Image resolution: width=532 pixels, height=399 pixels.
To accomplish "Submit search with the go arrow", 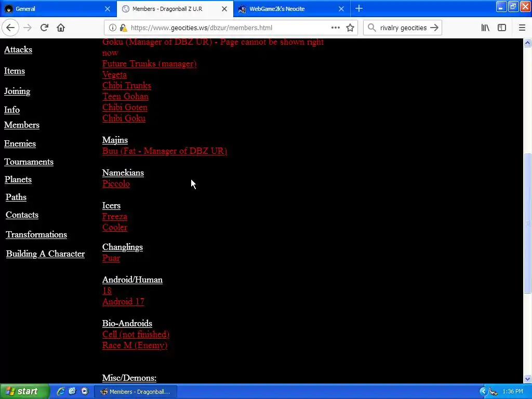I will point(434,28).
